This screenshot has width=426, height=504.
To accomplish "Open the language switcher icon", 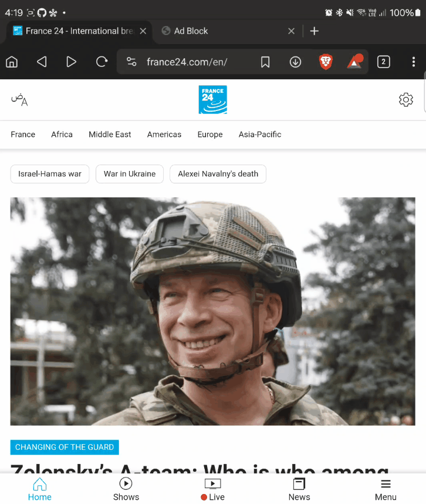I will pos(19,100).
